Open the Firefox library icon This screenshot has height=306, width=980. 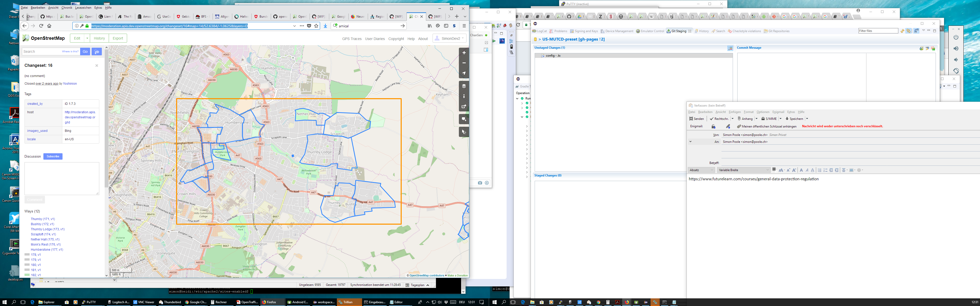click(430, 26)
